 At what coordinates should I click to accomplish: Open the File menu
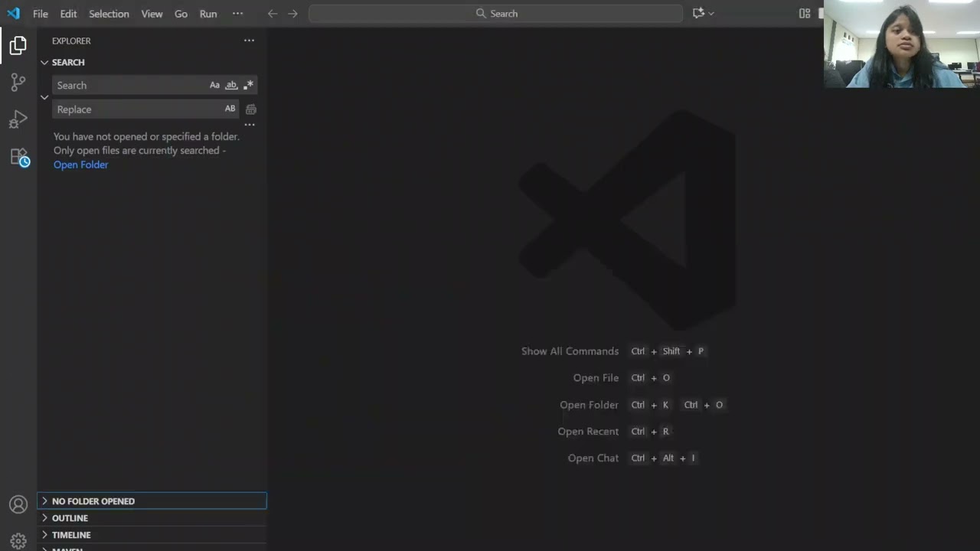[x=41, y=14]
